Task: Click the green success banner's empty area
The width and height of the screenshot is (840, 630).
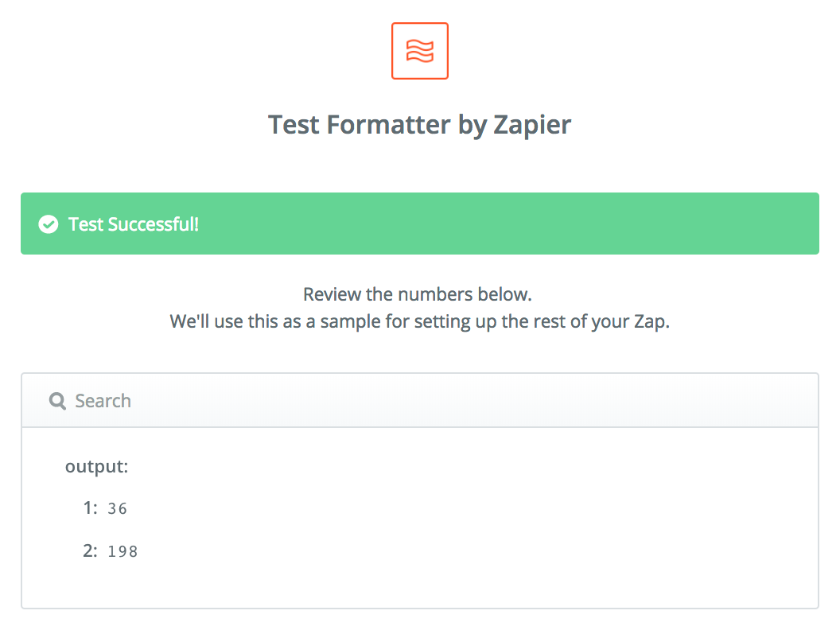Action: point(509,224)
